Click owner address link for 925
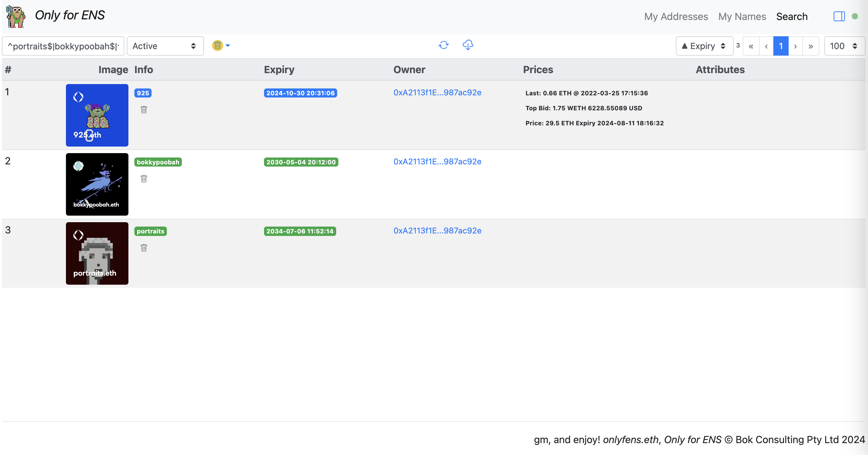868x455 pixels. click(x=437, y=93)
